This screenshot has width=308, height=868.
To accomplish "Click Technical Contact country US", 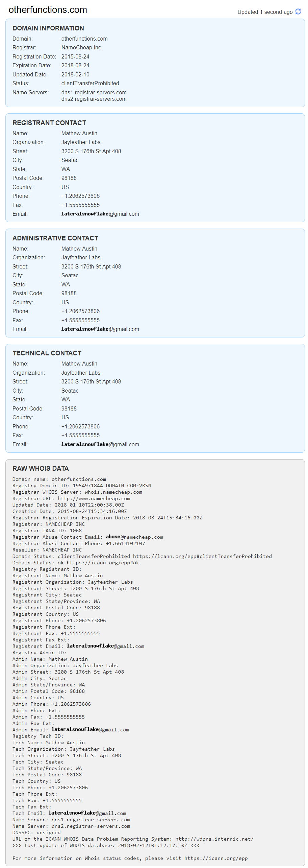I will click(65, 418).
